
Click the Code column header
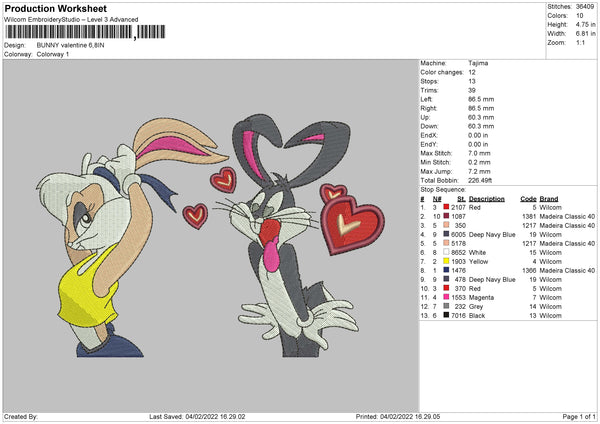[528, 199]
